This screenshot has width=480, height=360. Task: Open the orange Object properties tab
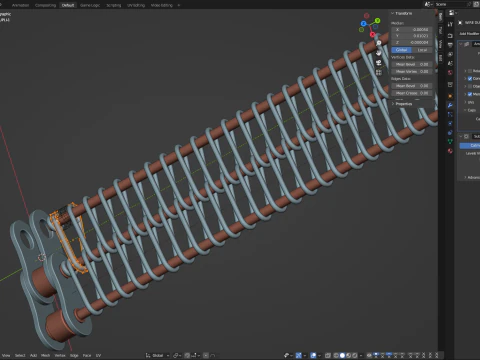pyautogui.click(x=450, y=96)
